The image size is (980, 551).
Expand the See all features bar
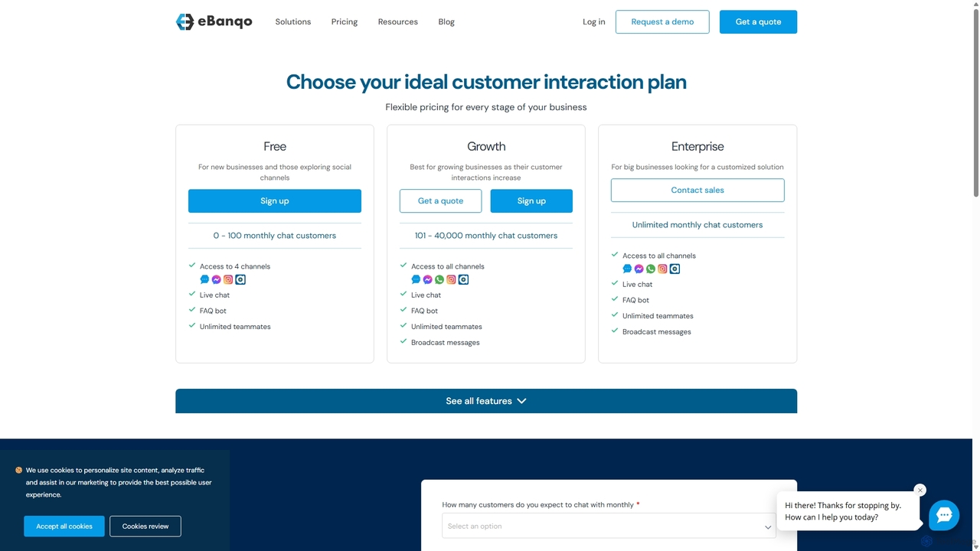pos(486,401)
